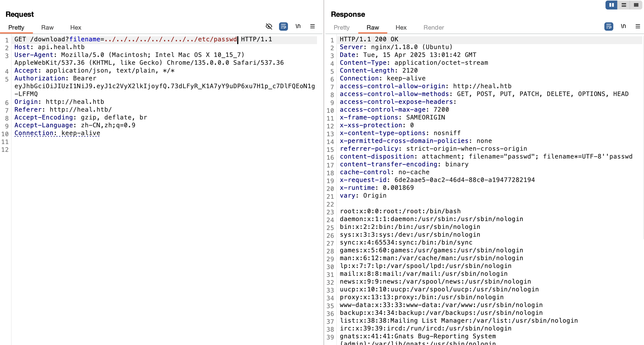644x345 pixels.
Task: Select tabbed single-pane layout icon
Action: click(636, 5)
